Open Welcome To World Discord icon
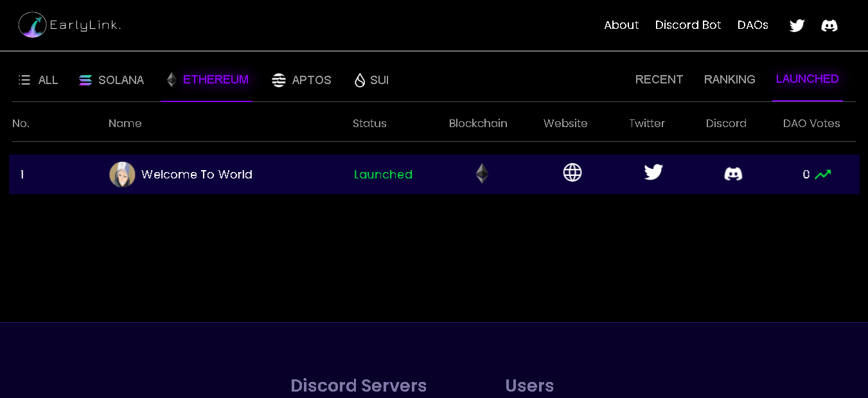Viewport: 868px width, 398px height. click(x=733, y=173)
